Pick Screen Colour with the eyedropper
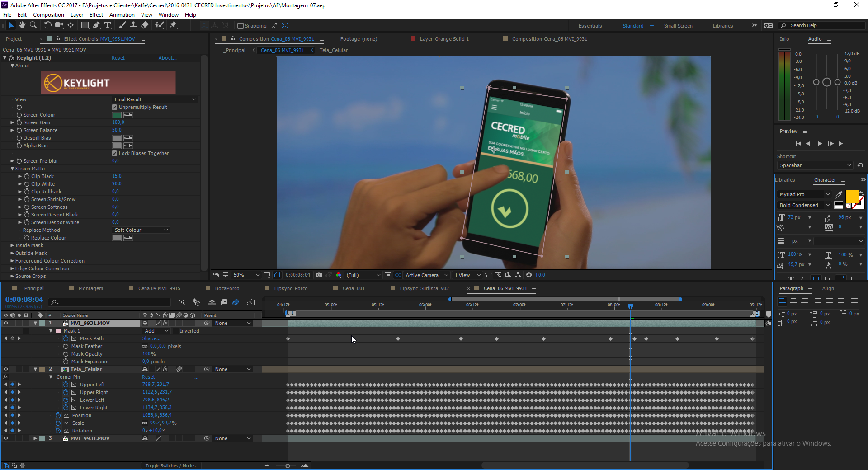The height and width of the screenshot is (470, 868). coord(128,115)
